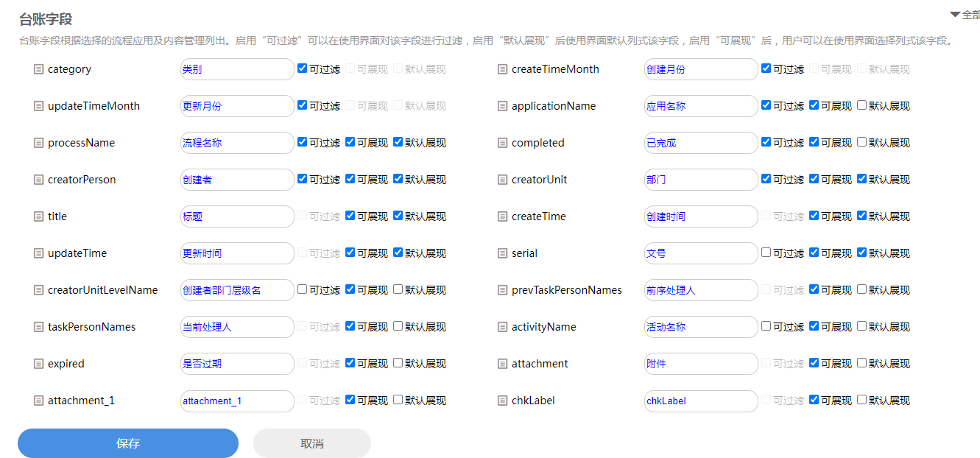Click the updateTimeMonth field label
Viewport: 980px width, 458px height.
(94, 106)
